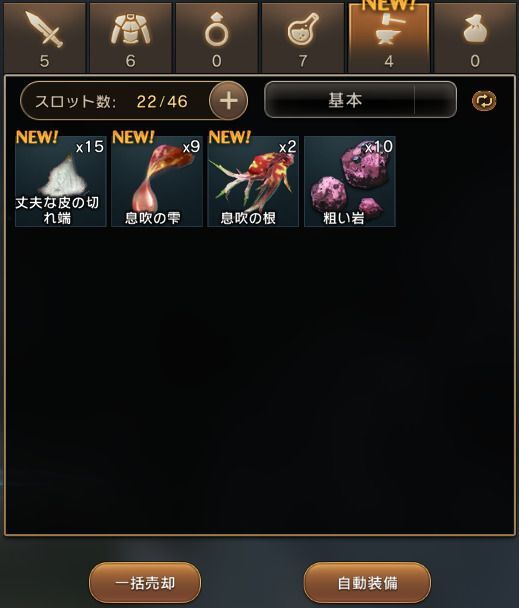Screen dimensions: 519x608
Task: Click the NEW! badge on 息吹の雫
Action: click(x=133, y=137)
